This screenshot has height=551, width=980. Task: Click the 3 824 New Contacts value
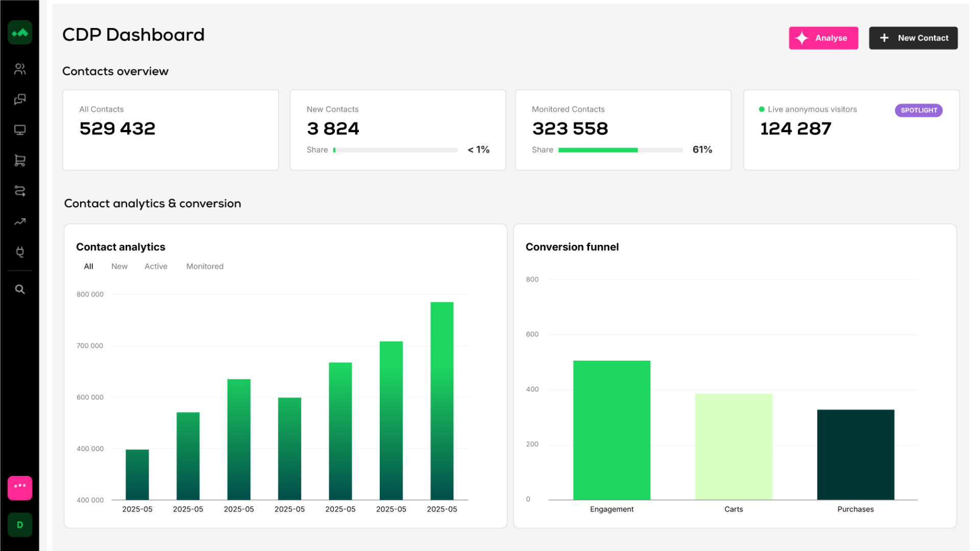[x=333, y=129]
